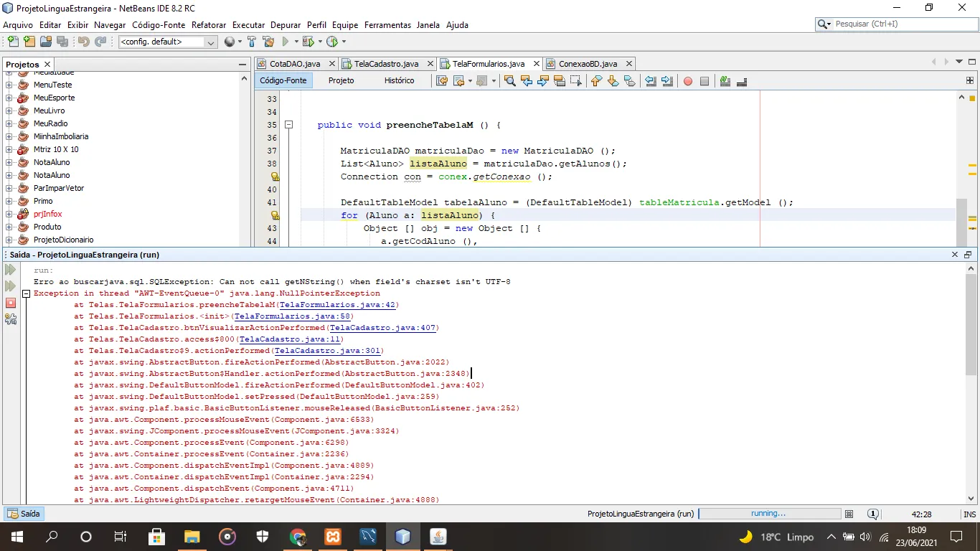This screenshot has width=980, height=551.
Task: Toggle highlight search icon in editor toolbar
Action: pyautogui.click(x=560, y=81)
